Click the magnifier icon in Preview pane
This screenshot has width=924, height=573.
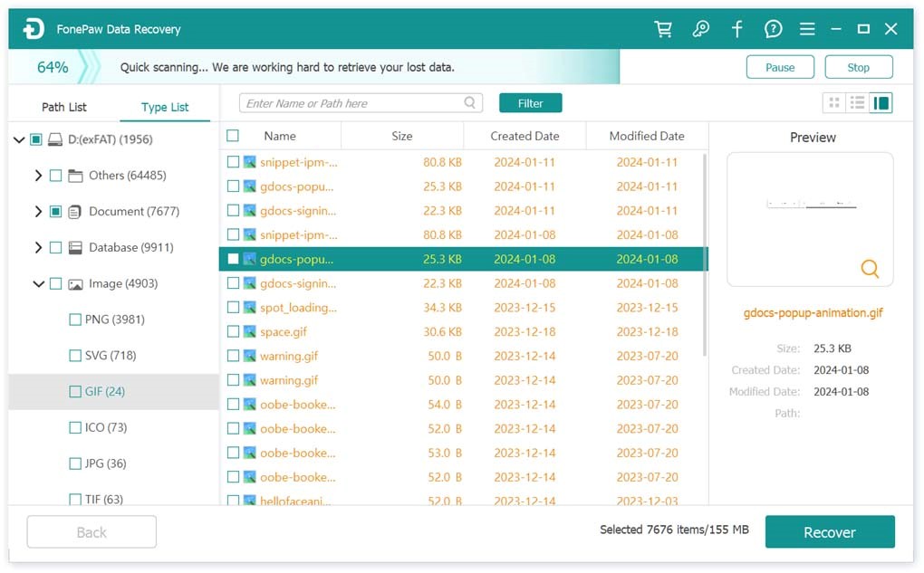click(870, 269)
